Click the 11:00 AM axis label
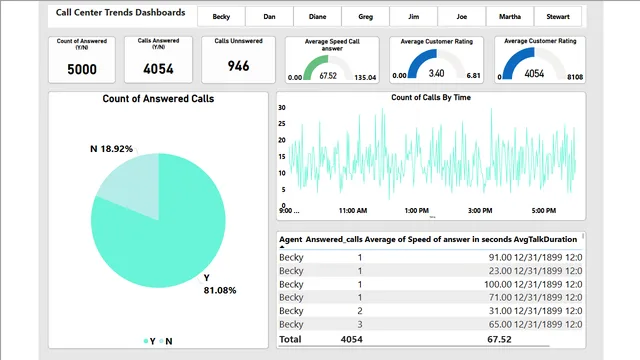Viewport: 640px width, 360px height. coord(353,211)
